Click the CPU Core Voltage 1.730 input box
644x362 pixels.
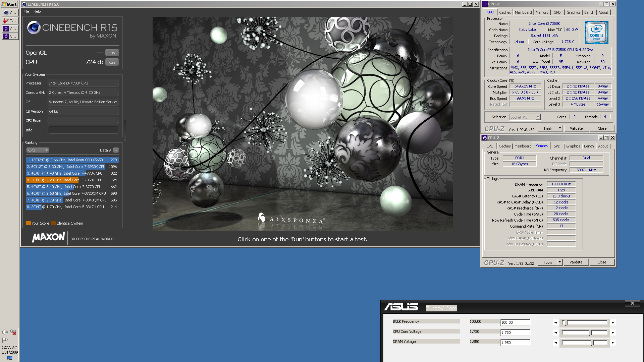pyautogui.click(x=515, y=333)
